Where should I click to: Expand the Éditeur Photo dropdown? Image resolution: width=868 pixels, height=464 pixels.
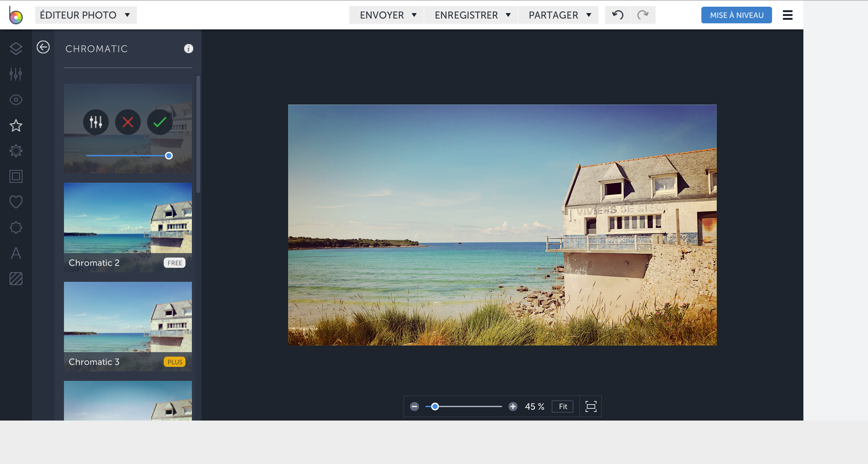(86, 15)
